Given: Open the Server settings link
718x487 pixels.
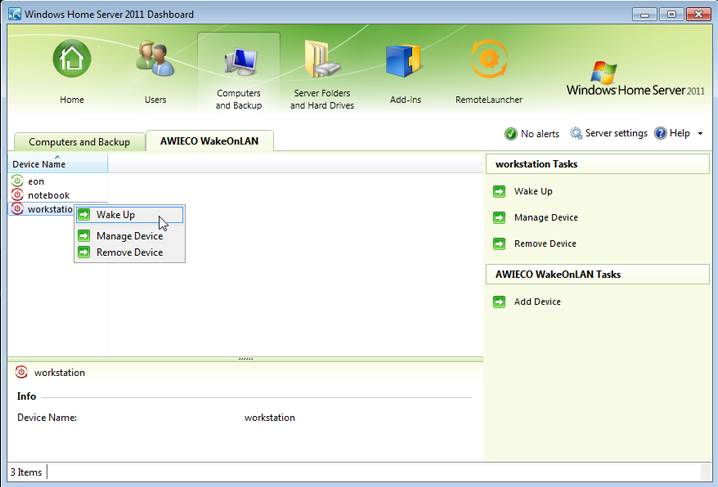Looking at the screenshot, I should point(616,133).
